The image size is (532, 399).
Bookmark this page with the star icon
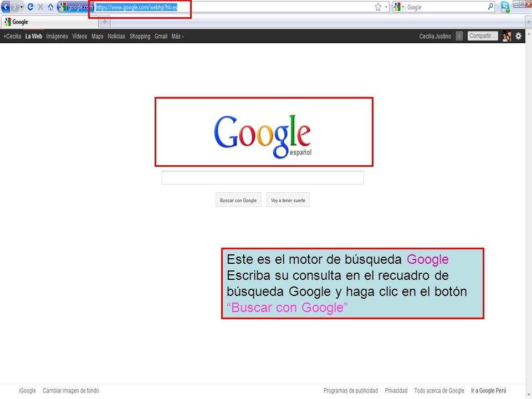click(x=378, y=7)
